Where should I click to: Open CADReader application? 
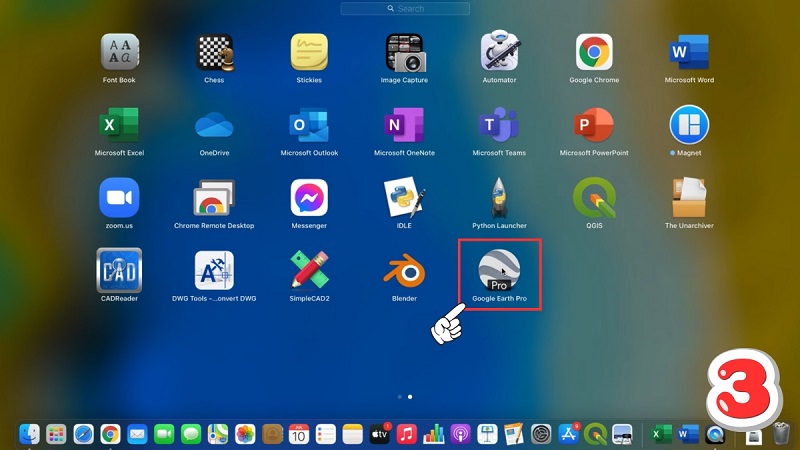120,270
